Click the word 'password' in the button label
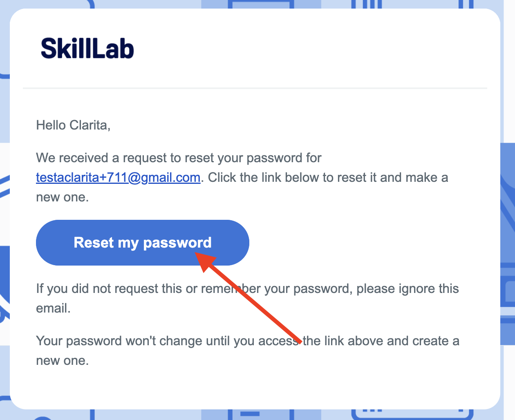The width and height of the screenshot is (515, 420). 177,243
